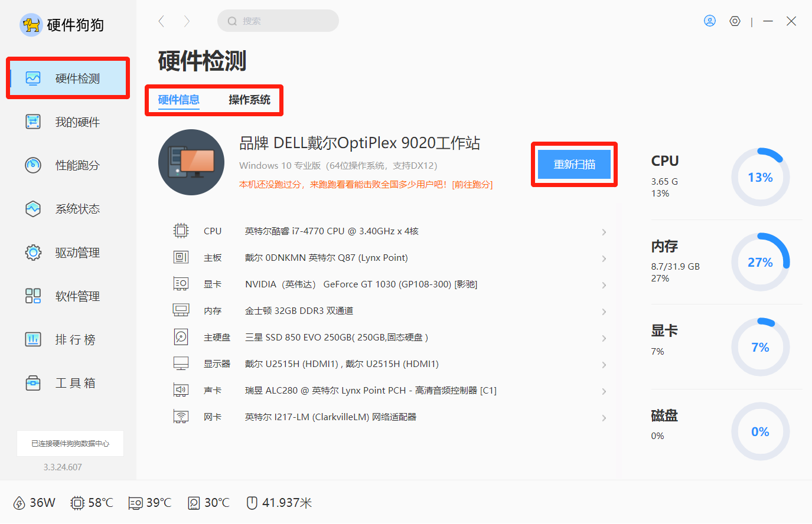
Task: Go back with left arrow
Action: click(161, 21)
